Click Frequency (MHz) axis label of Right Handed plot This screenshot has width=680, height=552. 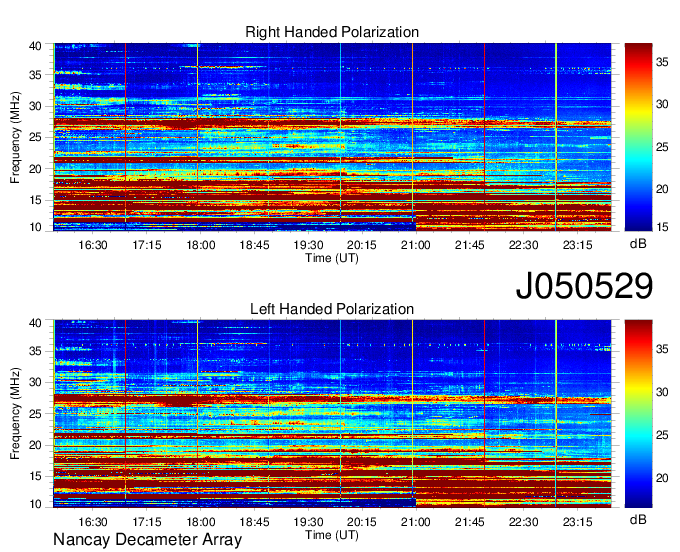(15, 137)
